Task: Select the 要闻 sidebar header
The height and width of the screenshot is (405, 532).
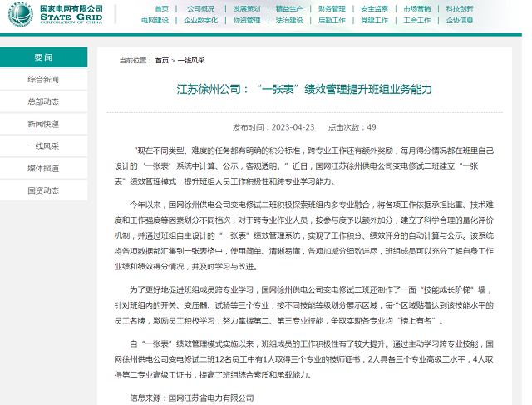Action: point(43,57)
